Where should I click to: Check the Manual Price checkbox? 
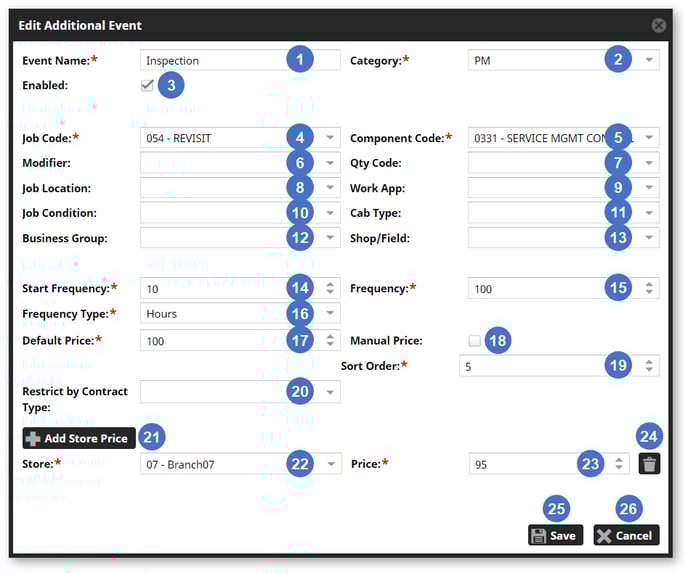coord(475,341)
